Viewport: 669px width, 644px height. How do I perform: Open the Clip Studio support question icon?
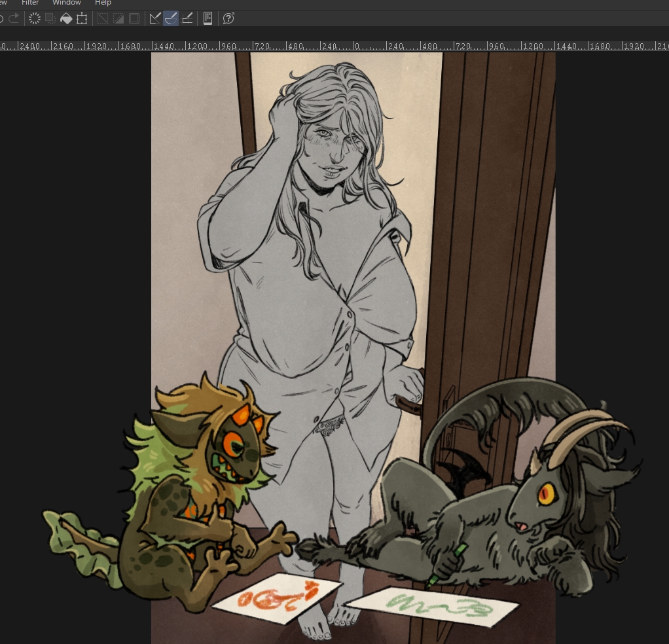coord(228,18)
